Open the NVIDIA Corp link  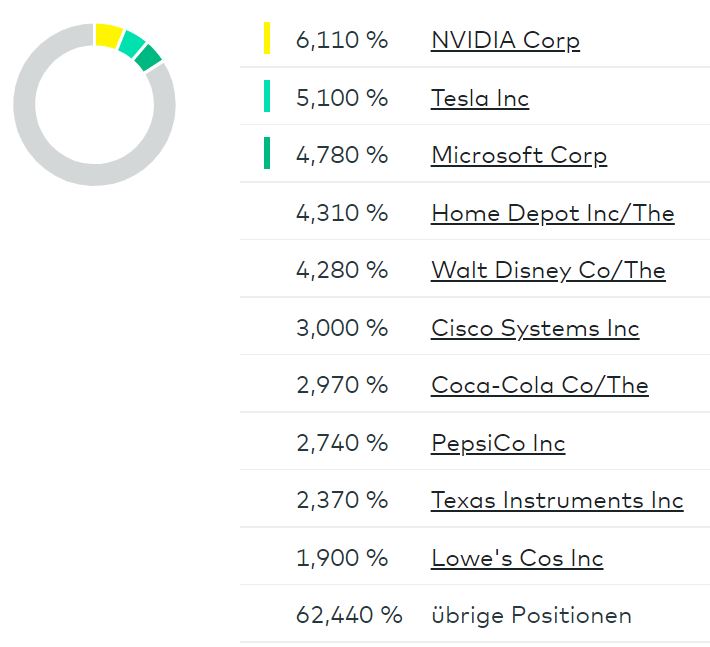click(505, 40)
